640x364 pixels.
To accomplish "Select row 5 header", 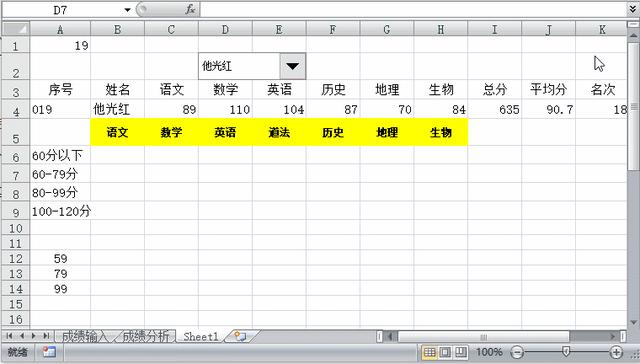I will tap(16, 133).
